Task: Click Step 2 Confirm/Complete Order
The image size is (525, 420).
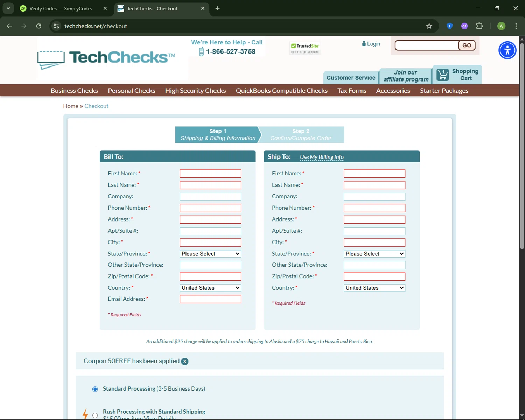Action: [301, 135]
